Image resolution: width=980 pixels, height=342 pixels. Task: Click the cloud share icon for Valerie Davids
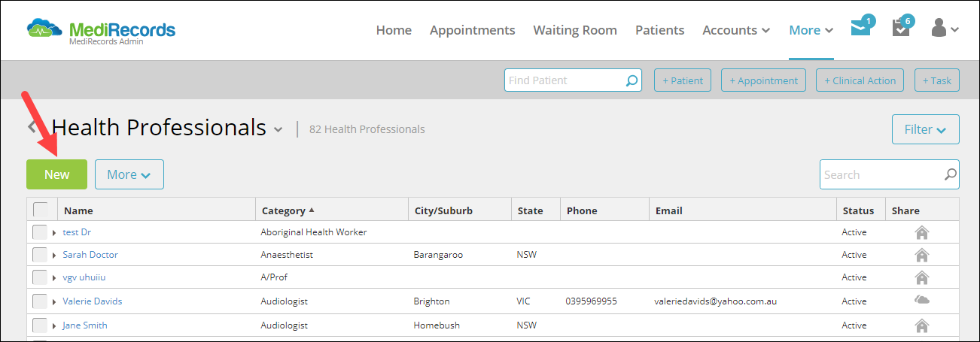coord(921,301)
